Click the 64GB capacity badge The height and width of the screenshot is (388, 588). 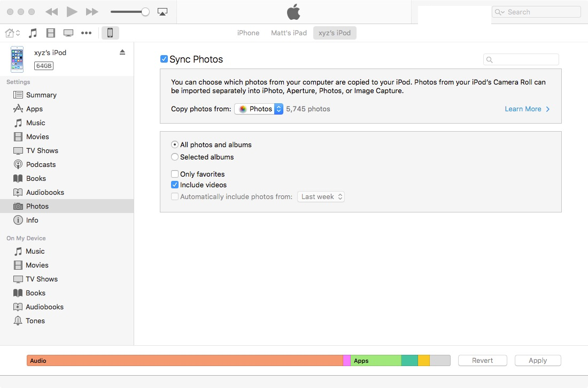44,66
